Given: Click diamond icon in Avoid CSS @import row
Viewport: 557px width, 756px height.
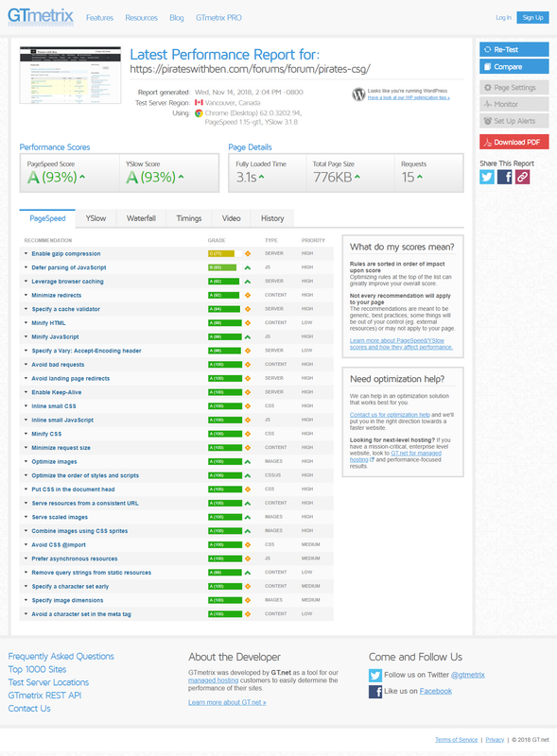Looking at the screenshot, I should 248,545.
